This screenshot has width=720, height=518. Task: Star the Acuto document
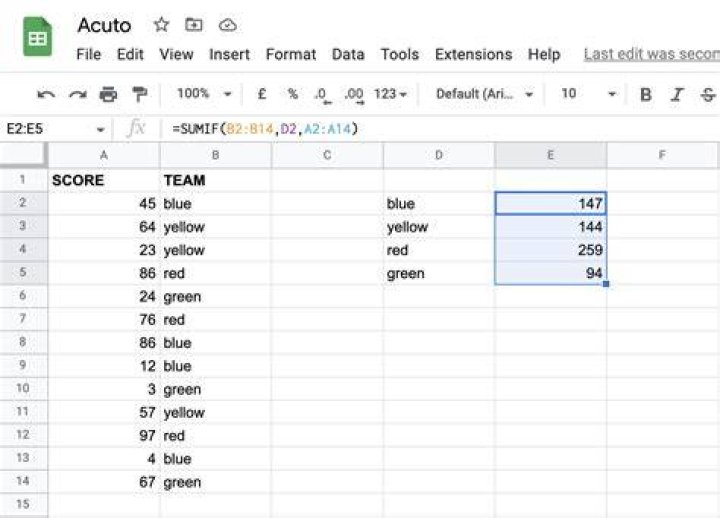(161, 24)
